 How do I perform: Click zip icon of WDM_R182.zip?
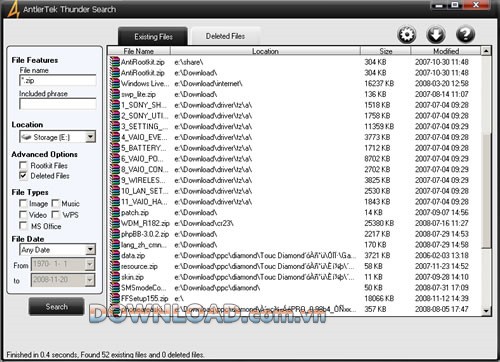[x=115, y=223]
